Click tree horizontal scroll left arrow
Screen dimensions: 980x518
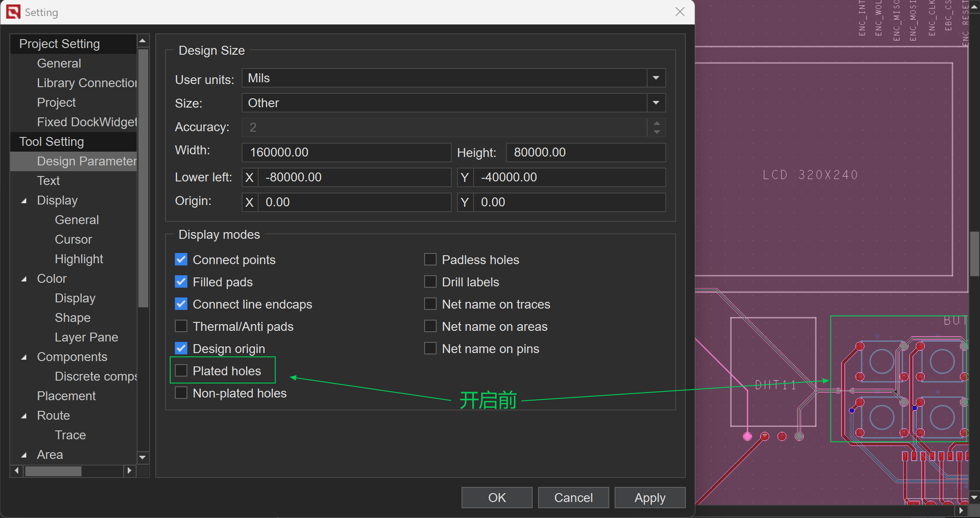(16, 470)
